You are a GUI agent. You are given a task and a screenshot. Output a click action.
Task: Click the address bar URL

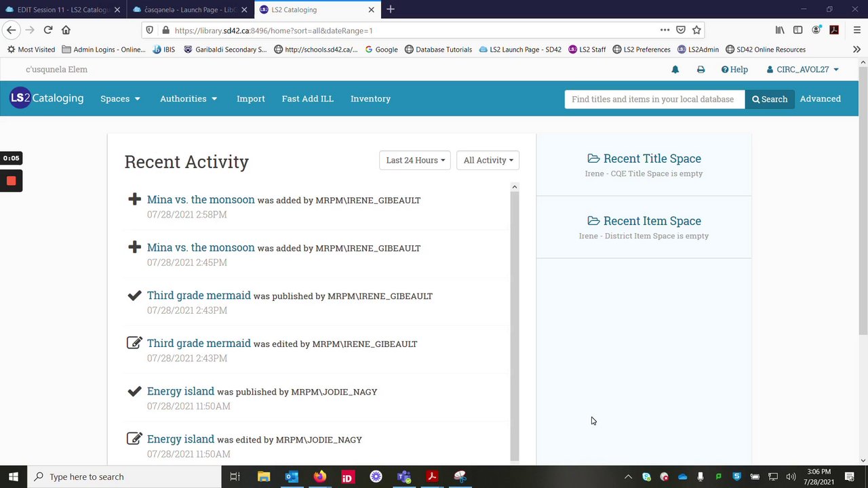coord(273,30)
